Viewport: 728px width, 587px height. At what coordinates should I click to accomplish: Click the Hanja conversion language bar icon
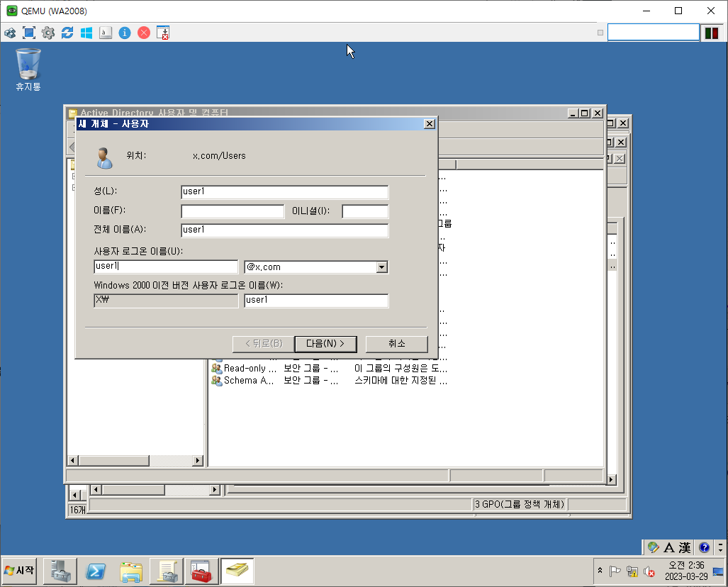[x=684, y=547]
